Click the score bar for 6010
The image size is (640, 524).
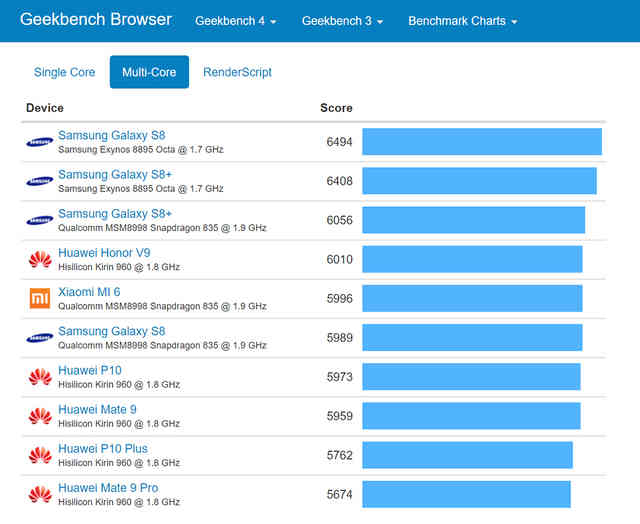point(472,259)
